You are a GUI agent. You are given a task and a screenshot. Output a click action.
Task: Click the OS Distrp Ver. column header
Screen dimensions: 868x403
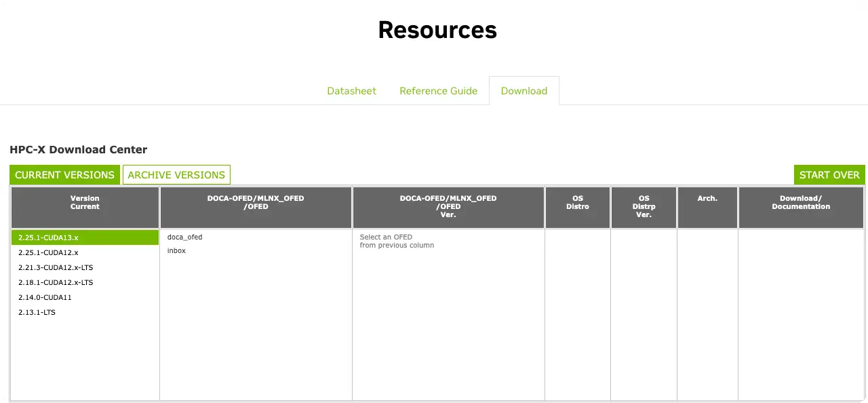[x=644, y=206]
